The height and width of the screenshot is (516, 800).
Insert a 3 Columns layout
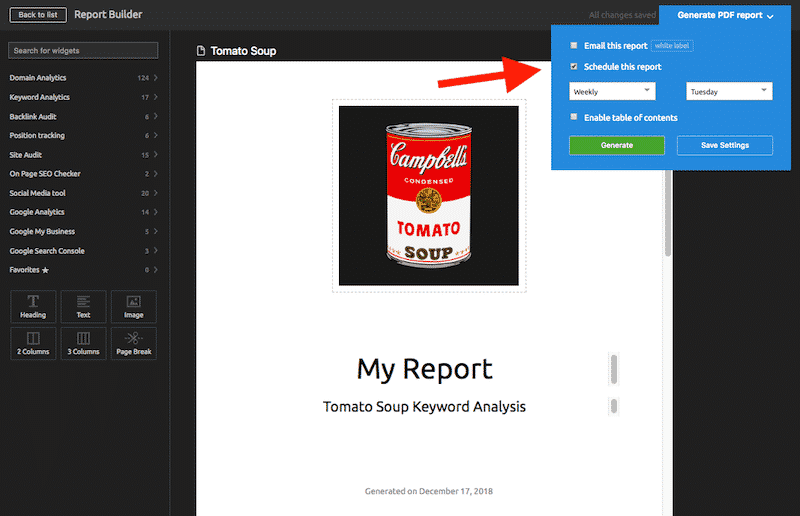(x=83, y=343)
